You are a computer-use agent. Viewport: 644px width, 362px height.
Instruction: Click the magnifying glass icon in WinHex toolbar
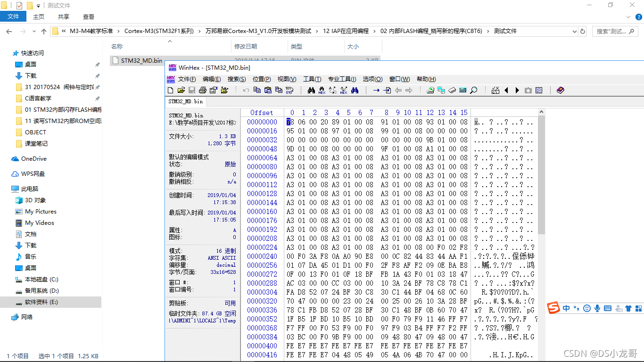(x=473, y=90)
